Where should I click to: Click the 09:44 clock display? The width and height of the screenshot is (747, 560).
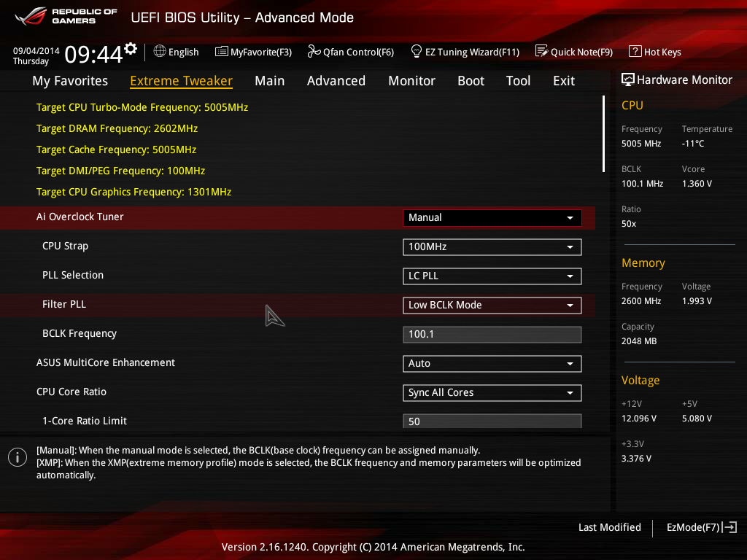coord(94,54)
